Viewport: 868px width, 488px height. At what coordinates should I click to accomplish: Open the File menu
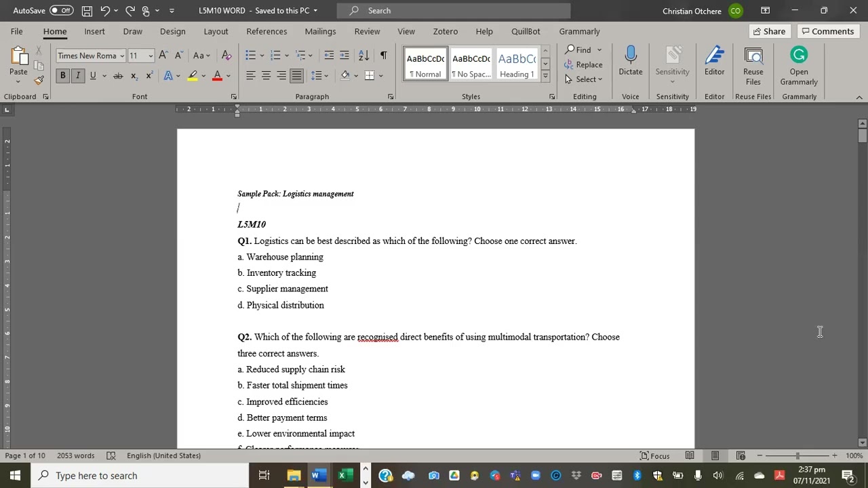point(16,31)
